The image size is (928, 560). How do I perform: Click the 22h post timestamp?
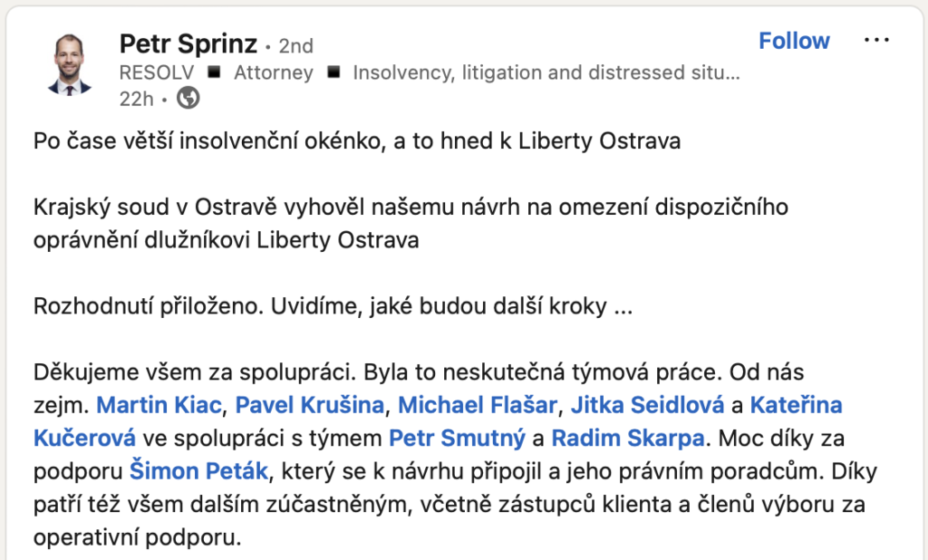(136, 98)
